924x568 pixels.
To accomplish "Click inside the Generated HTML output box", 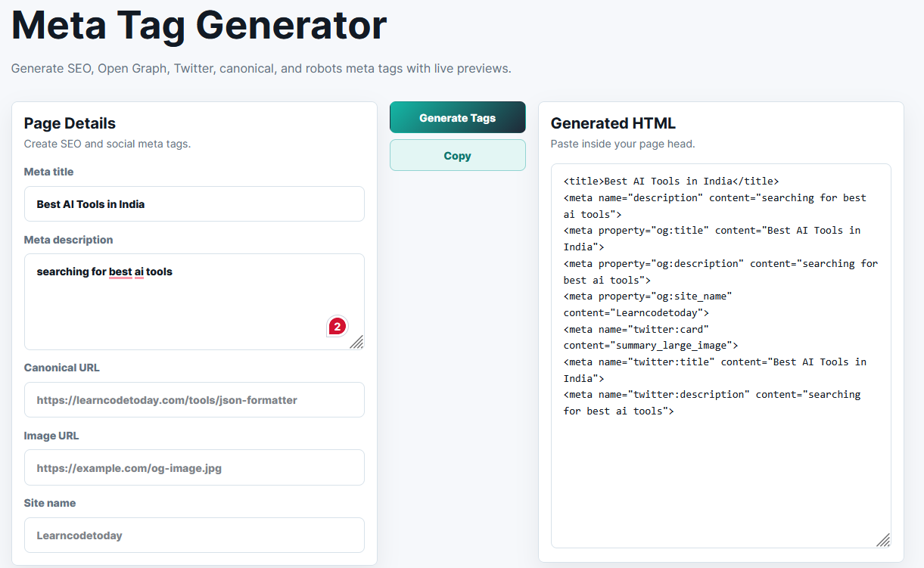I will 720,355.
